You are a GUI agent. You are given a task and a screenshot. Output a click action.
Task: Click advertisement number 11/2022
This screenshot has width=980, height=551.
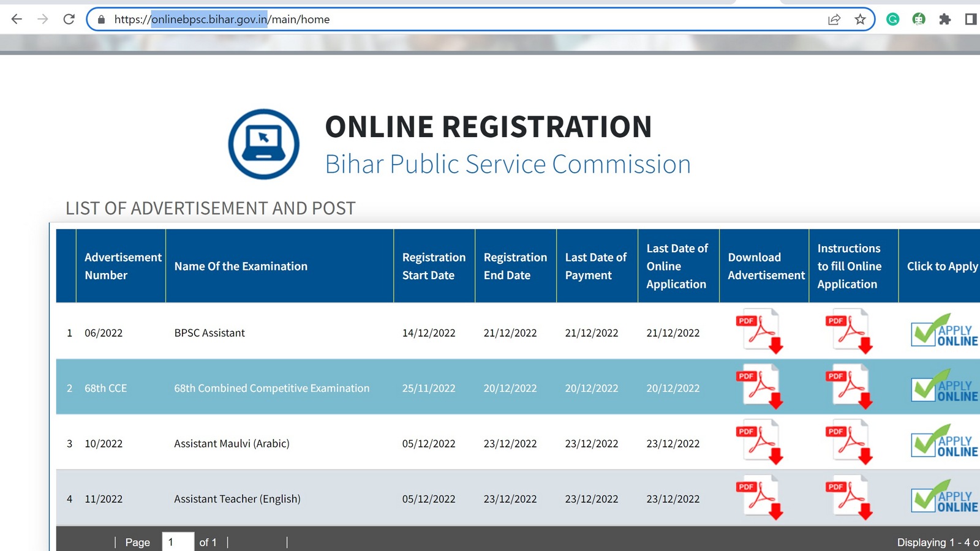(104, 499)
